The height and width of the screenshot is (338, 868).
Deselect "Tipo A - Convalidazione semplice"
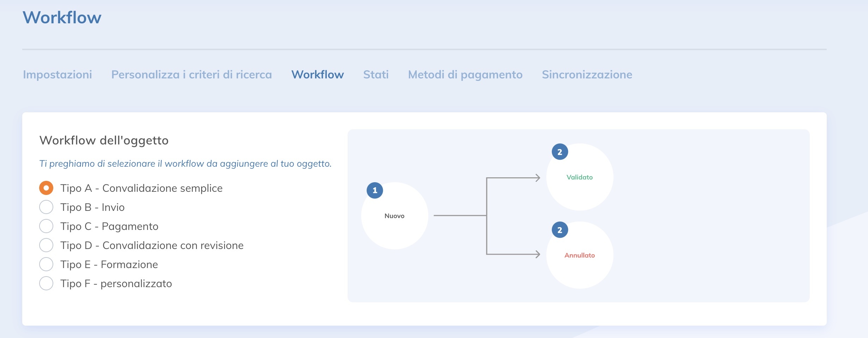(x=46, y=188)
